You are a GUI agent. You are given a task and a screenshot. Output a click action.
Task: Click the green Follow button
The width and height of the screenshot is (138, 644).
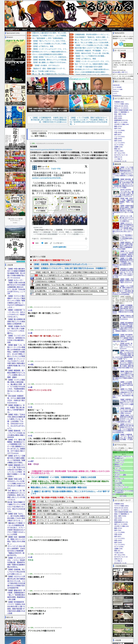(x=128, y=45)
